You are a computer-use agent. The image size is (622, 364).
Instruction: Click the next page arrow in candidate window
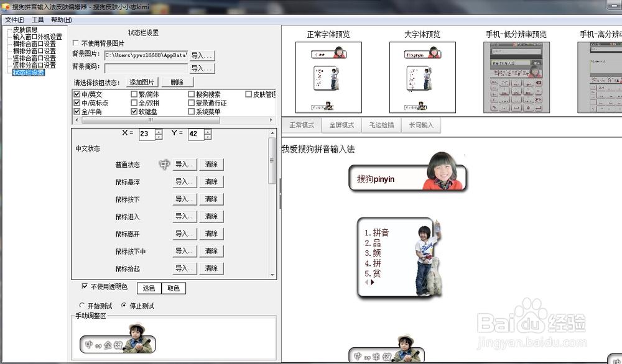(x=373, y=283)
